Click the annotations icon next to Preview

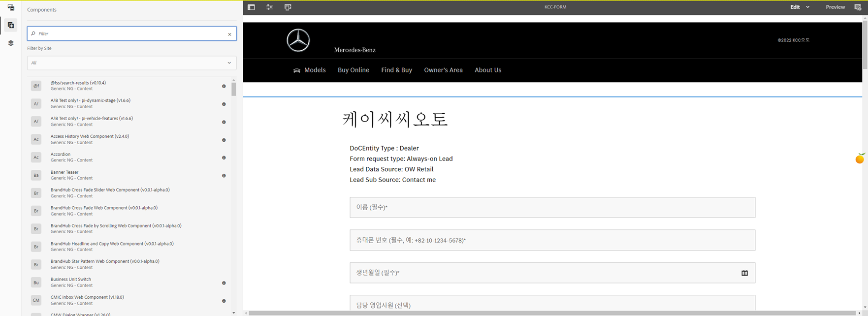(x=858, y=7)
